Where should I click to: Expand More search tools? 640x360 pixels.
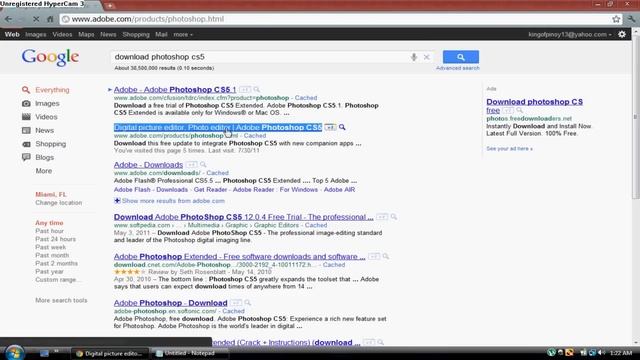(61, 300)
